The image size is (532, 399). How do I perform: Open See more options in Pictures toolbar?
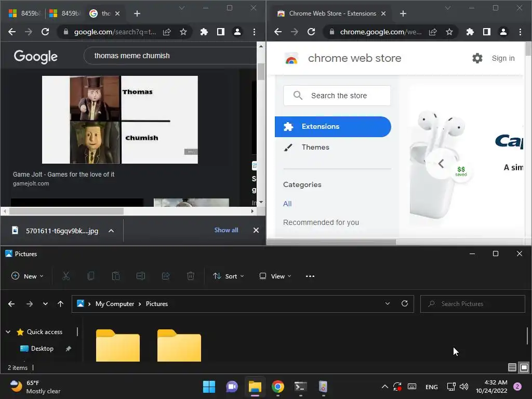(310, 276)
